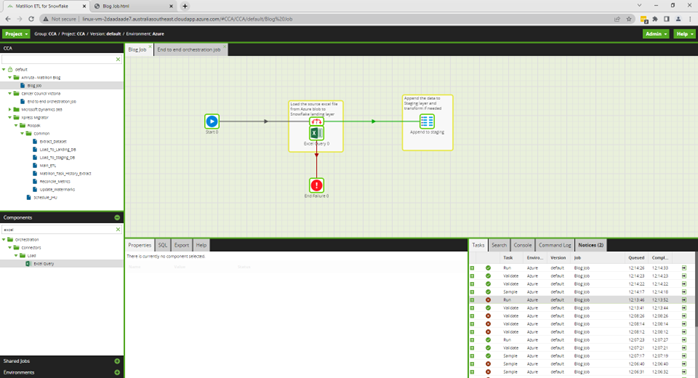Image resolution: width=698 pixels, height=378 pixels.
Task: Open Chrome extensions puzzle icon
Action: (655, 19)
